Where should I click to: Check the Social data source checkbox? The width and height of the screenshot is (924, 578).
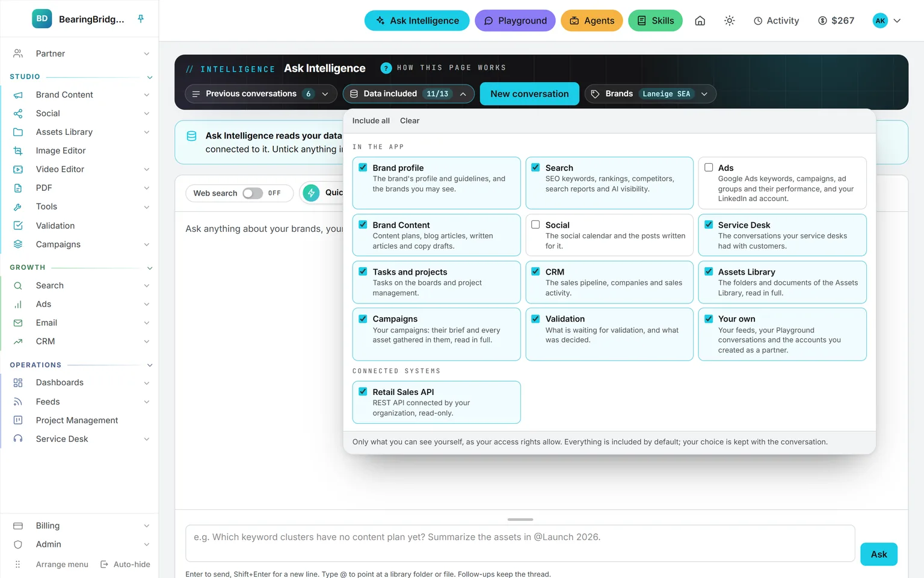(x=535, y=225)
